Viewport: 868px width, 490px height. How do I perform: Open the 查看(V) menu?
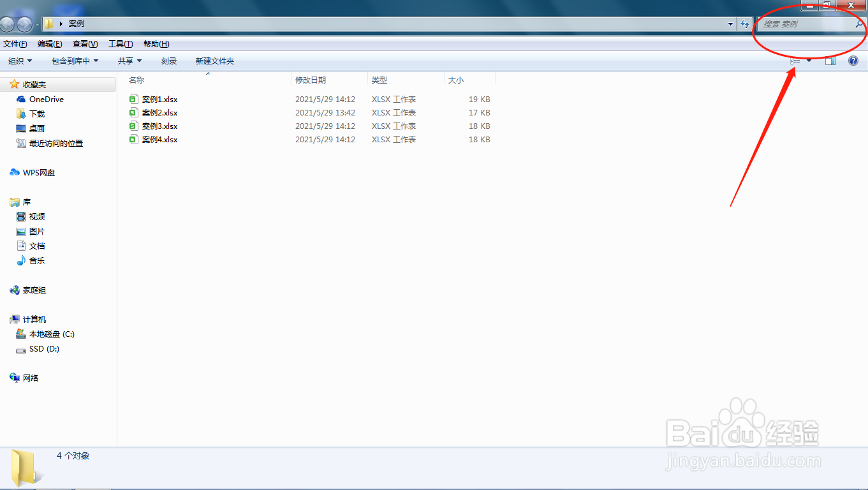(x=85, y=44)
